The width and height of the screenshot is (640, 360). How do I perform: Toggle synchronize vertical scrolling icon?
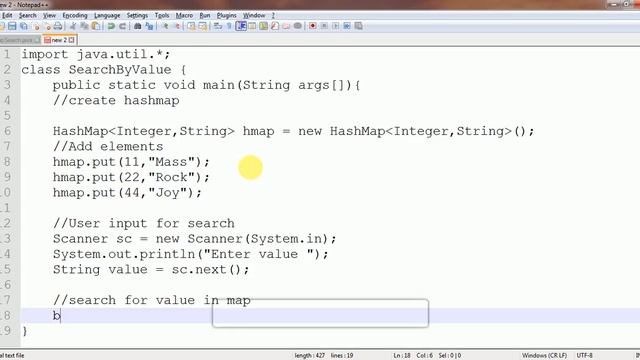tap(191, 26)
